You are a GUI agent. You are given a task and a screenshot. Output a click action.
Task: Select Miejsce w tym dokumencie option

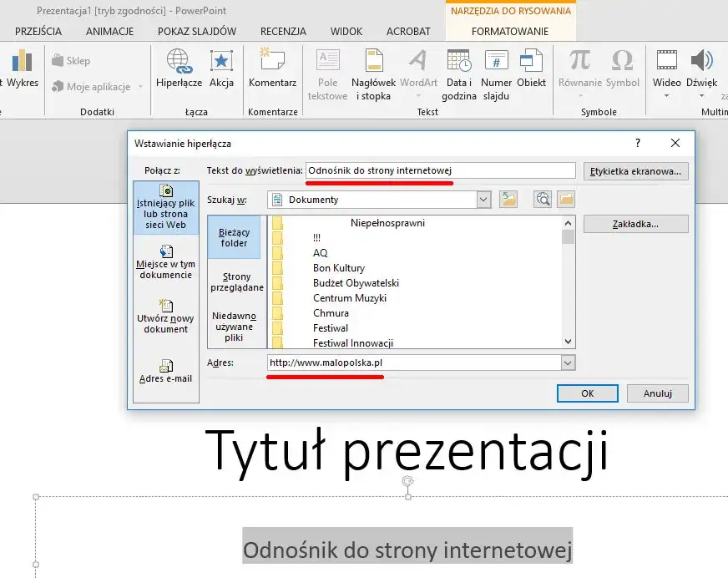click(x=165, y=264)
